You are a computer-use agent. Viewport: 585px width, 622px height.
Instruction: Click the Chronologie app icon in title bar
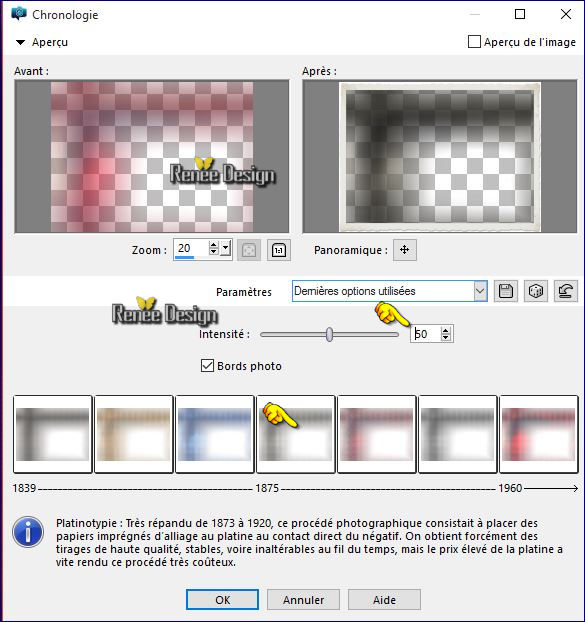19,14
